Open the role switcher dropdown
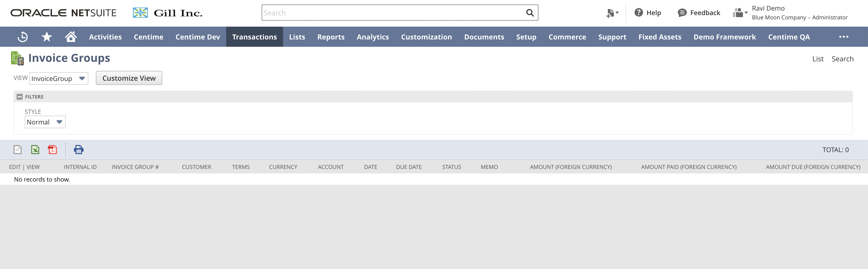The height and width of the screenshot is (269, 868). [x=739, y=13]
